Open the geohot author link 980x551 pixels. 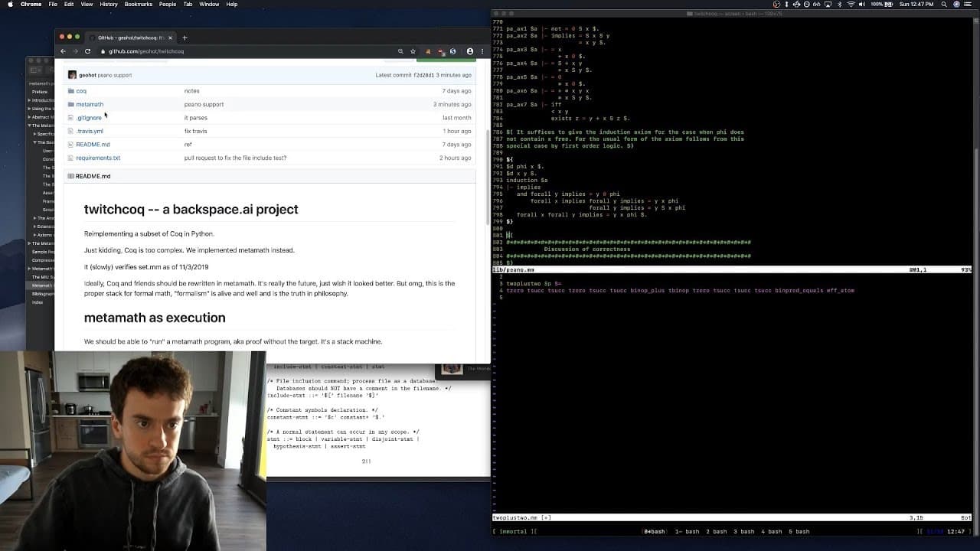(x=88, y=76)
